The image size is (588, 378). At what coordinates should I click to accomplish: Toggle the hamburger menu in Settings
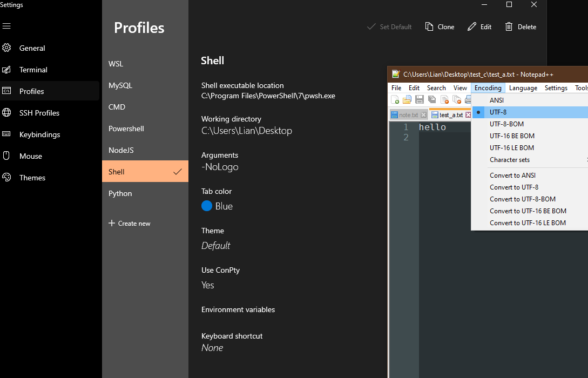click(6, 26)
